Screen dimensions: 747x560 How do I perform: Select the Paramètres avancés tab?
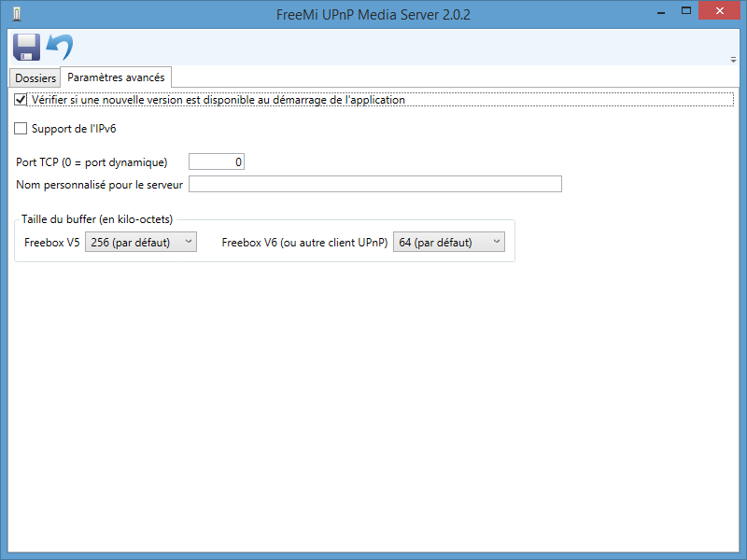coord(116,77)
